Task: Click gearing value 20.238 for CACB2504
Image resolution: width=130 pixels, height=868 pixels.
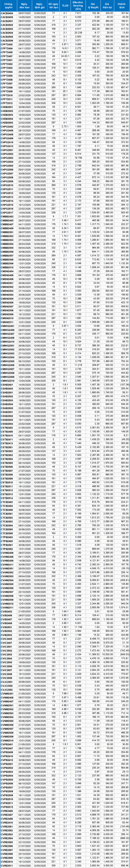Action: tap(78, 32)
